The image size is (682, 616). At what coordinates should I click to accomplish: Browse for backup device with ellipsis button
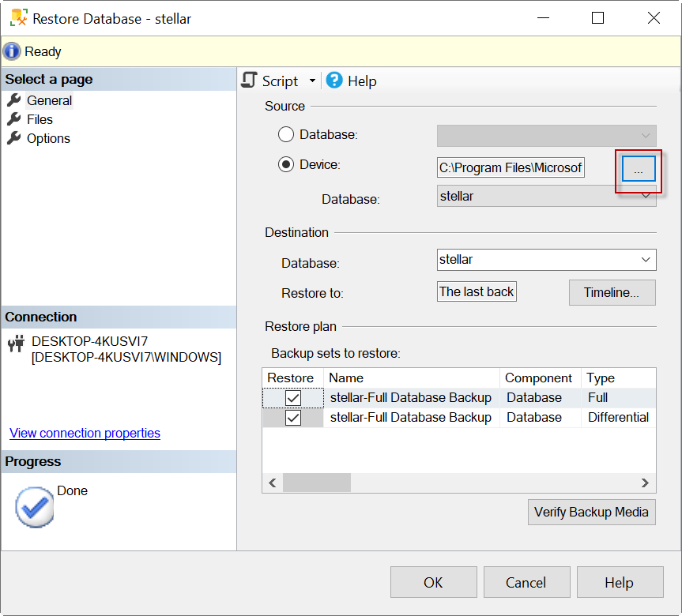[x=638, y=169]
